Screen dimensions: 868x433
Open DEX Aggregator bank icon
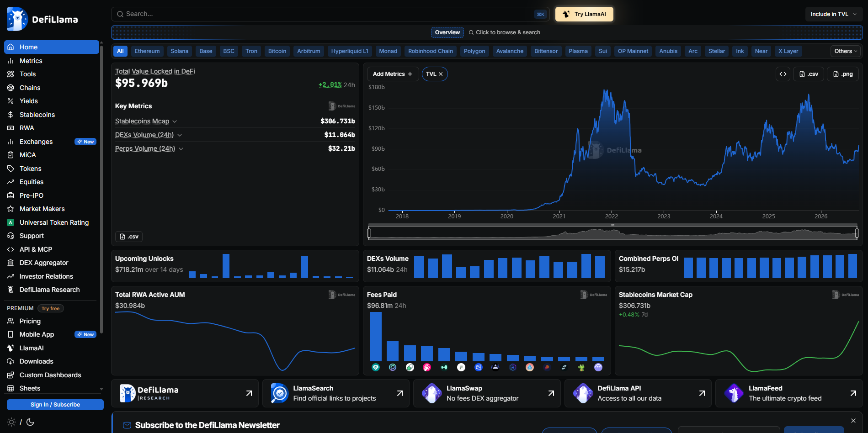click(x=11, y=263)
